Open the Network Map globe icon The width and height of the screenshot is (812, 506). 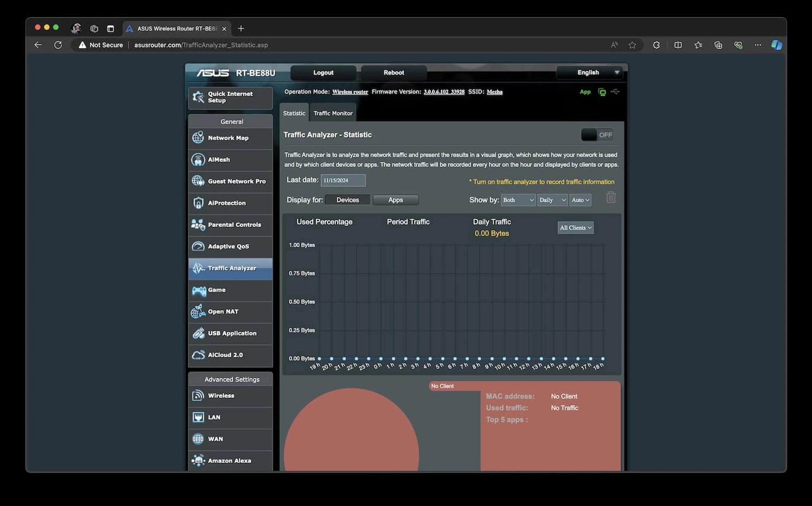pos(198,138)
